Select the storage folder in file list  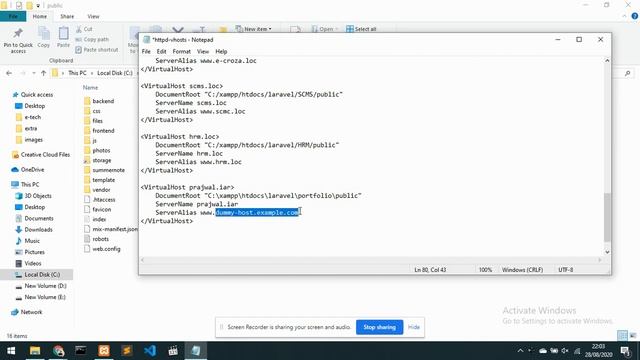point(98,160)
